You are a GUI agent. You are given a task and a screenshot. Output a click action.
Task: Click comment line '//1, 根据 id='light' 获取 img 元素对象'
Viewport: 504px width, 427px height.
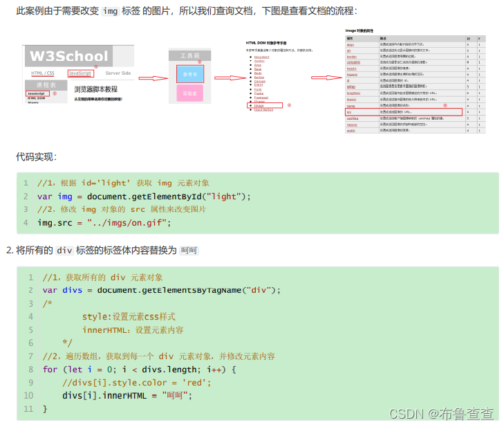point(123,183)
